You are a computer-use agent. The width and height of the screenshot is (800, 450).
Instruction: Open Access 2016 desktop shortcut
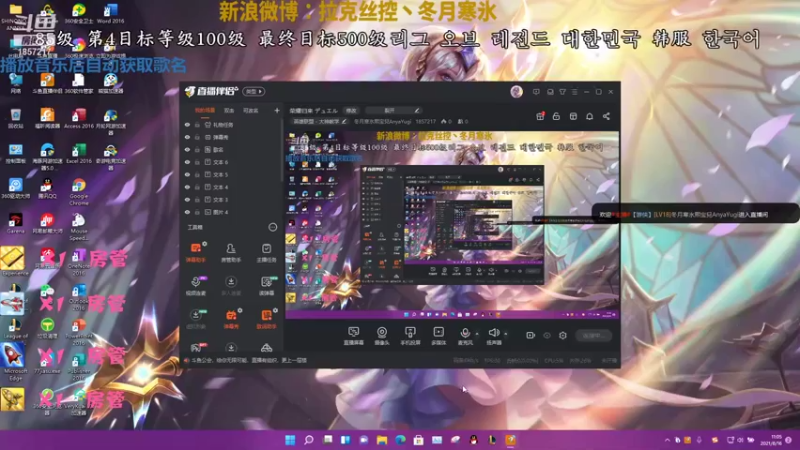coord(79,118)
